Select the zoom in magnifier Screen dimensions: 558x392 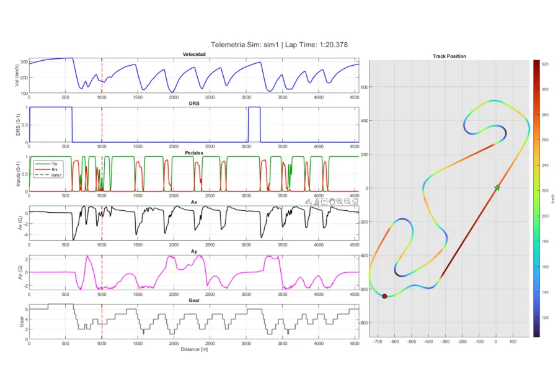coord(340,202)
